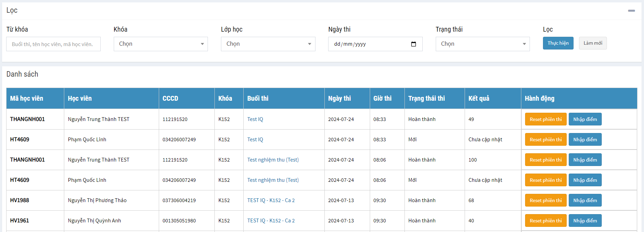
Task: Click the Kết quả column header
Action: coord(478,99)
